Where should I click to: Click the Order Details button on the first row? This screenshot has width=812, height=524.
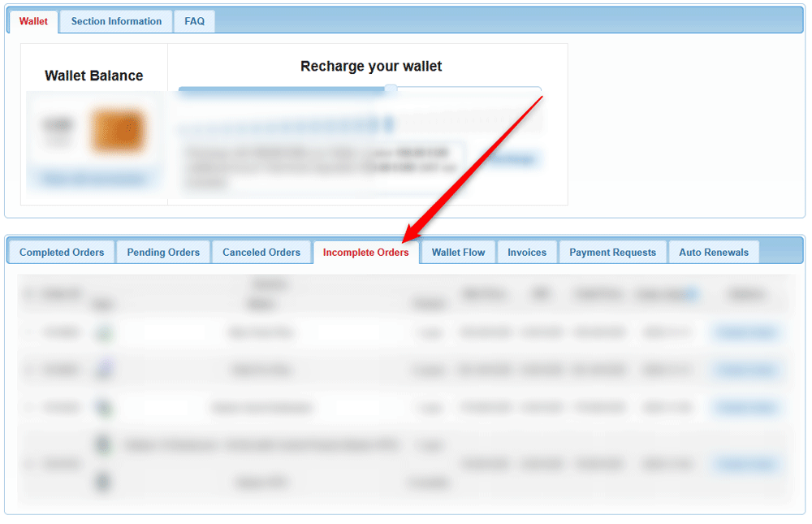(x=745, y=332)
